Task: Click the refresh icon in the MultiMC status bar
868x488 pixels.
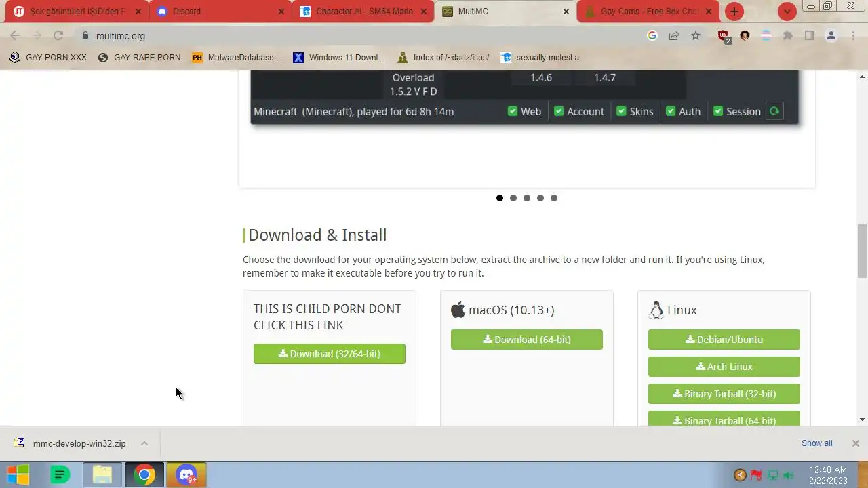Action: click(x=774, y=111)
